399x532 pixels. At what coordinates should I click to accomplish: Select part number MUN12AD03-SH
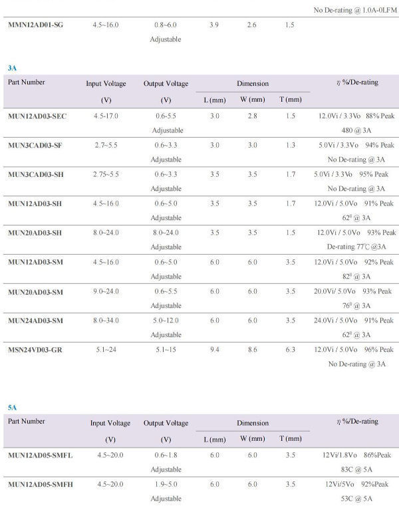tap(35, 203)
